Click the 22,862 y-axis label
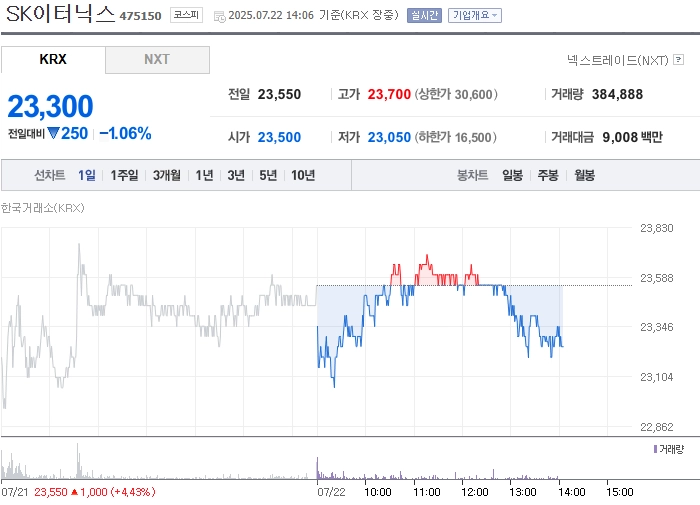The width and height of the screenshot is (700, 505). coord(657,427)
